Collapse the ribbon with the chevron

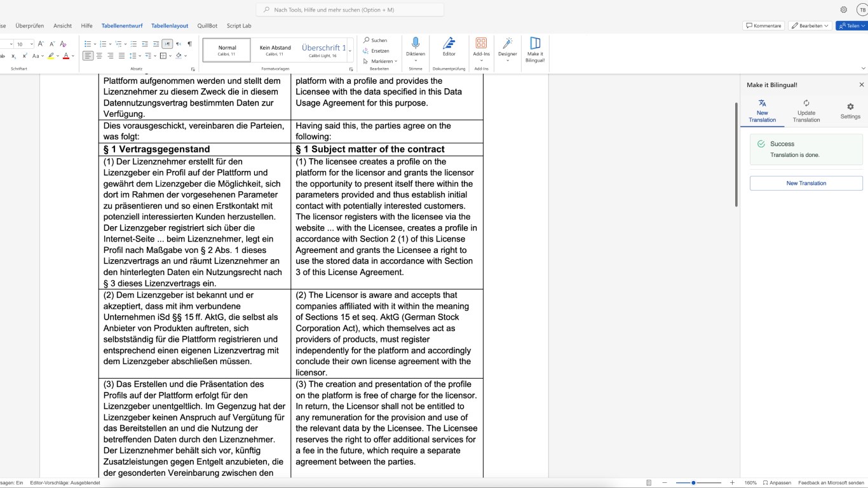tap(863, 68)
